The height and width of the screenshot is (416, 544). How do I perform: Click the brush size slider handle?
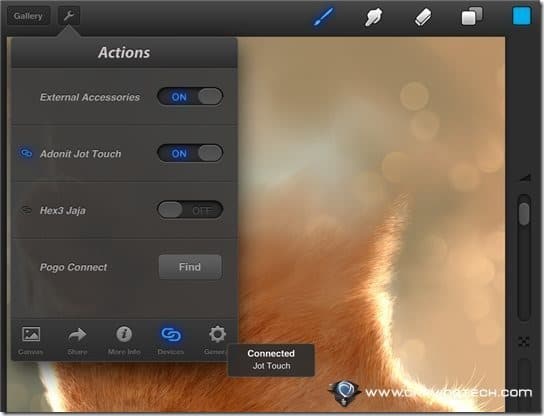click(524, 214)
